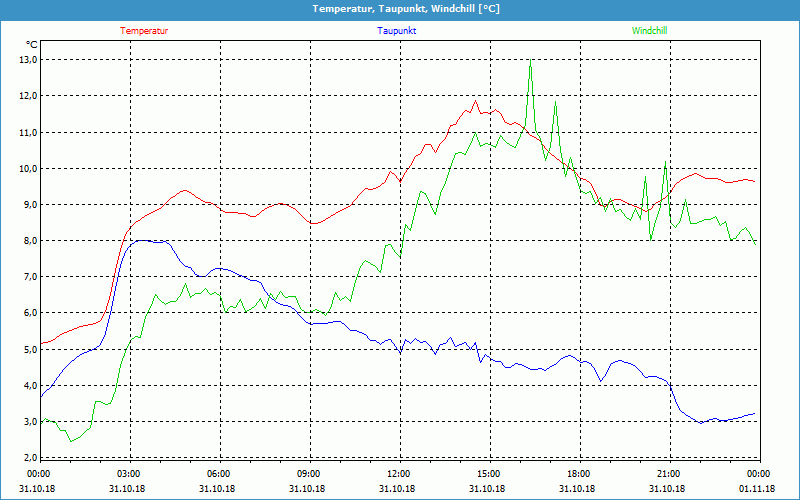Screen dimensions: 800x500
Task: Click the 09:00 time axis label
Action: click(x=310, y=474)
